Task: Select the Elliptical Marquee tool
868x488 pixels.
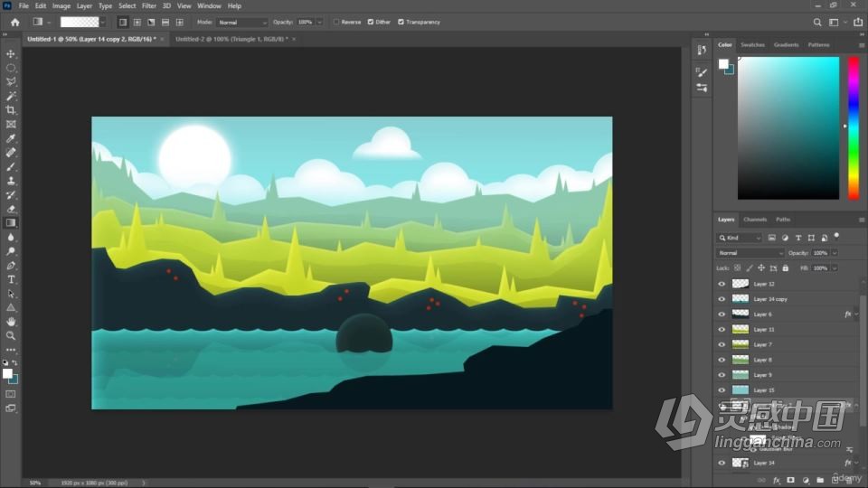Action: 11,68
